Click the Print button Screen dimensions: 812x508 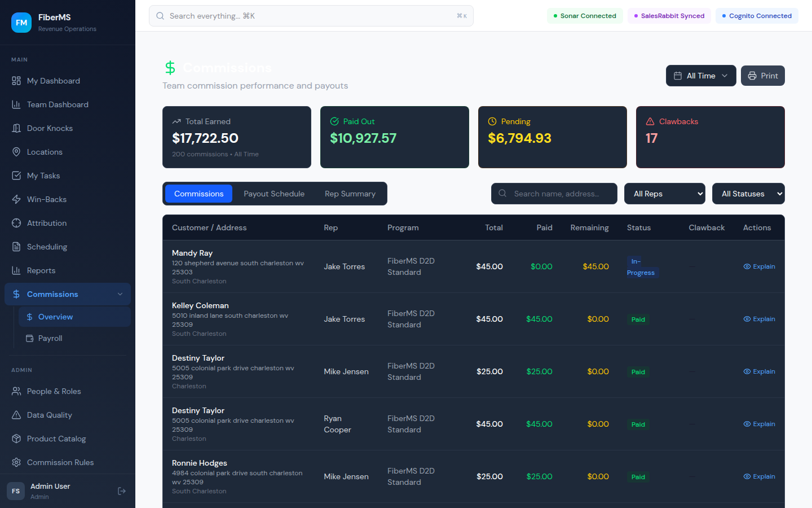click(762, 76)
